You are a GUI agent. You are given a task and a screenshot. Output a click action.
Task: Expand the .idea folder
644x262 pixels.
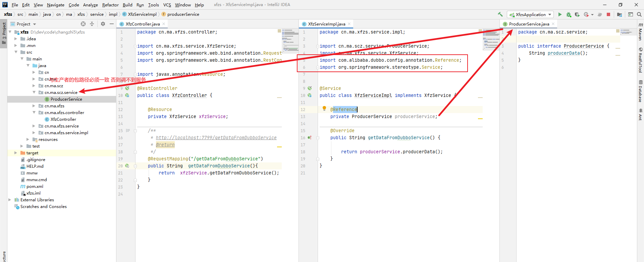[16, 39]
